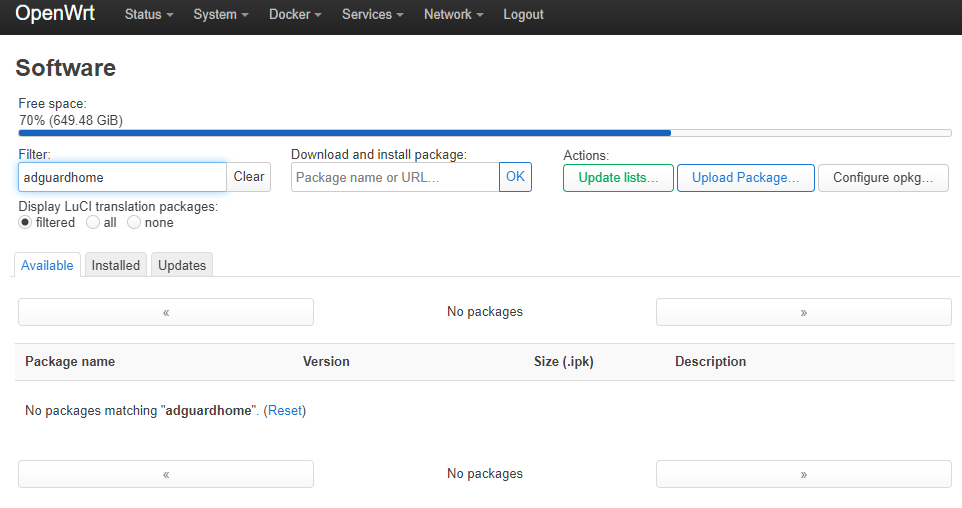Expand the System menu

point(221,15)
